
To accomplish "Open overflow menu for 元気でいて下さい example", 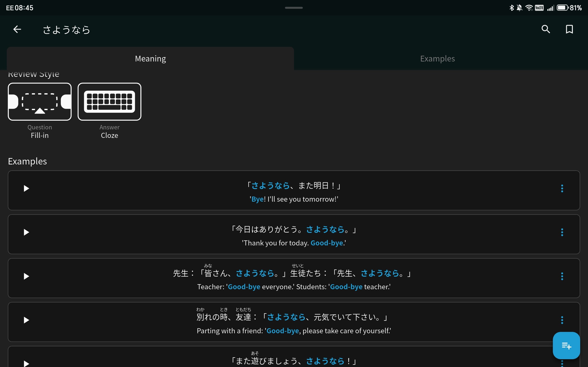I will [562, 320].
